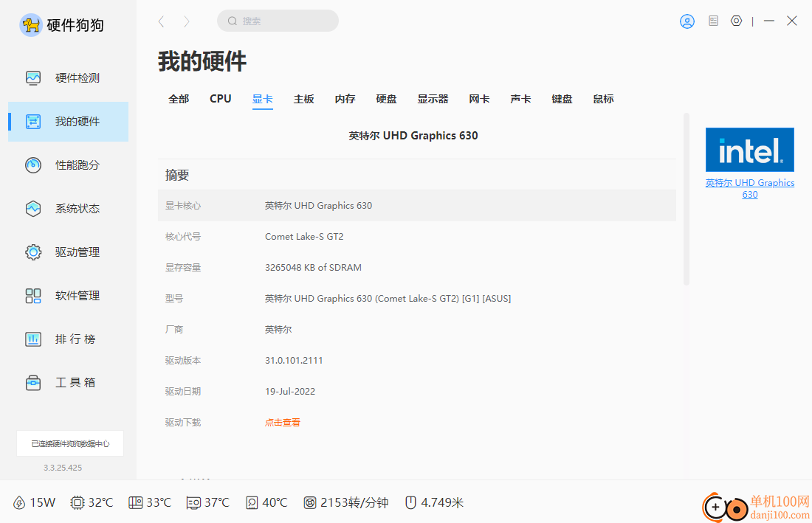The image size is (812, 523).
Task: Open the notes list icon in title bar
Action: point(713,21)
